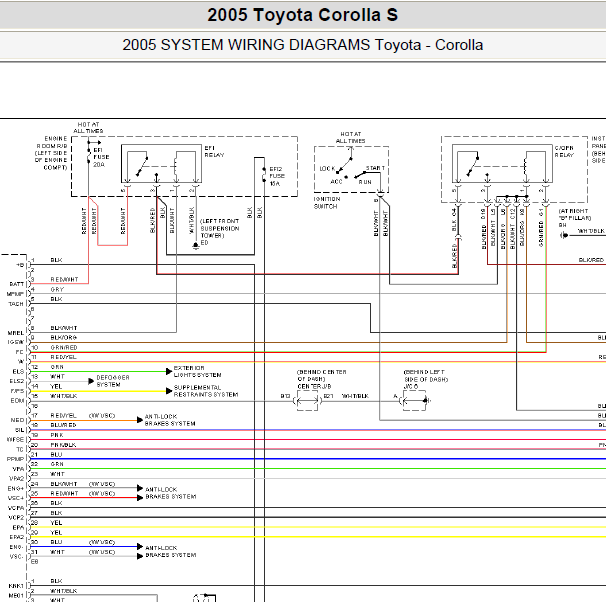Click the 'GRY' wire label on pin 4

click(57, 289)
